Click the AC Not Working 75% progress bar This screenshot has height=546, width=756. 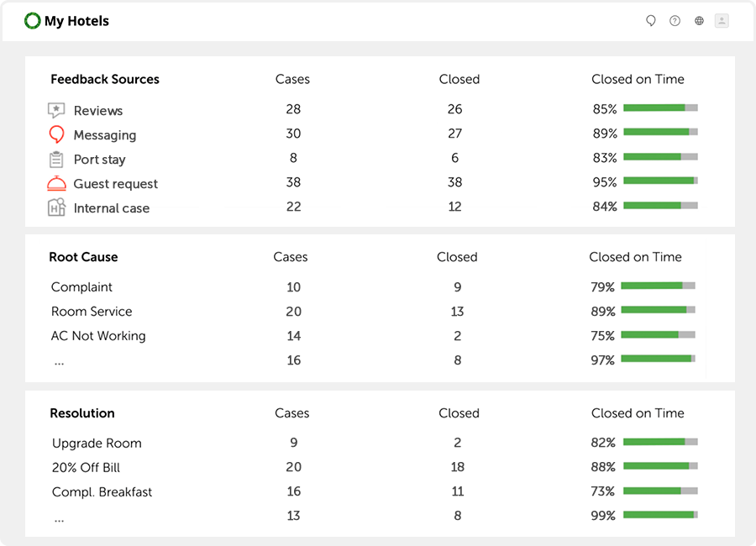[658, 334]
